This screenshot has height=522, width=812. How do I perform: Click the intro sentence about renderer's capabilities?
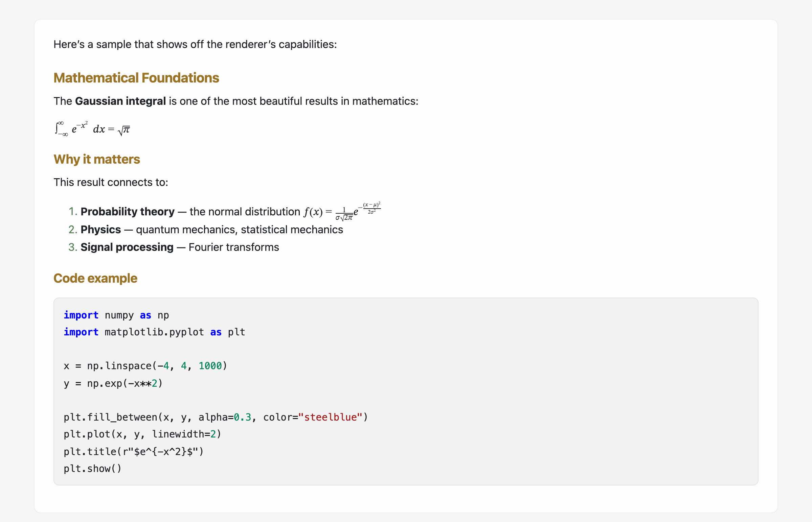pyautogui.click(x=195, y=44)
